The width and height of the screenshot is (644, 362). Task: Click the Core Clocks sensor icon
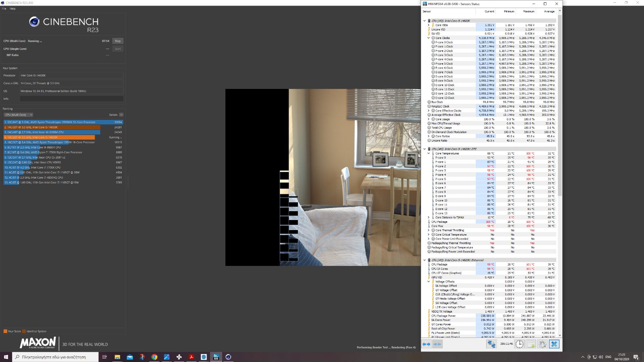pos(433,38)
